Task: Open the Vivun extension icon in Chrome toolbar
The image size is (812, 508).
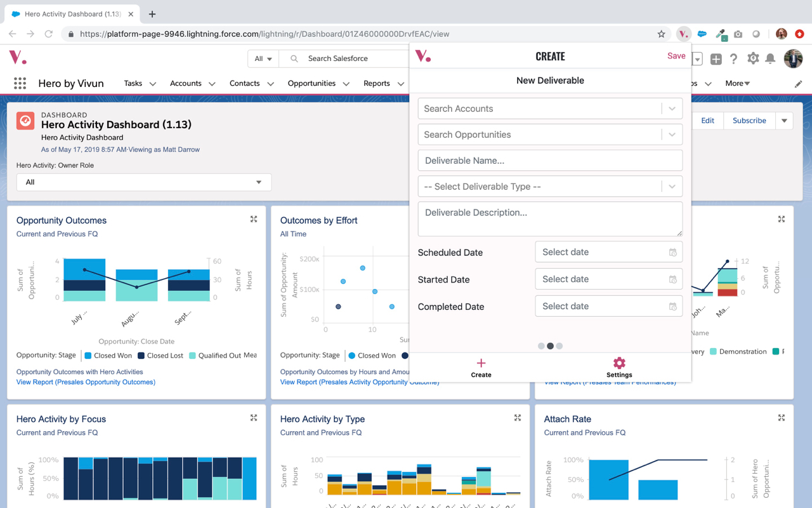Action: tap(683, 34)
